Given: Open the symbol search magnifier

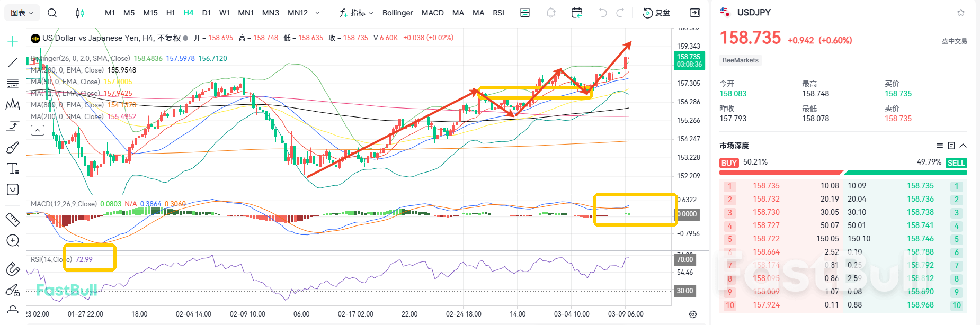Looking at the screenshot, I should point(52,13).
